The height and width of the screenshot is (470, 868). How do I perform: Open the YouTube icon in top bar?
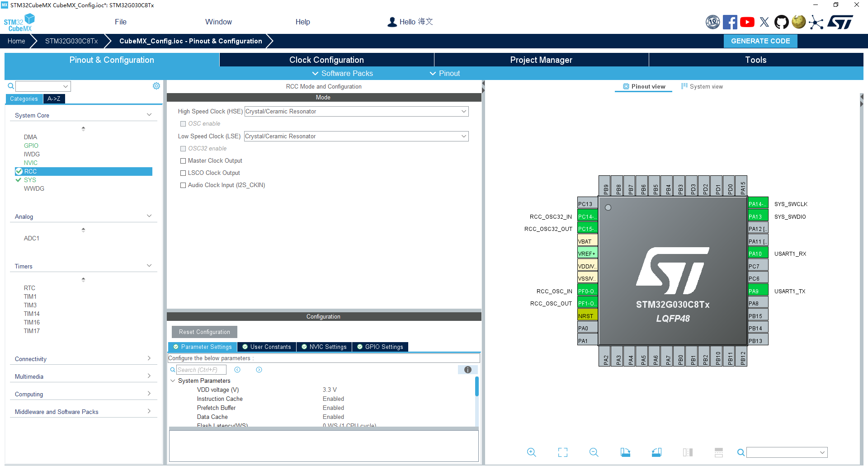coord(747,22)
